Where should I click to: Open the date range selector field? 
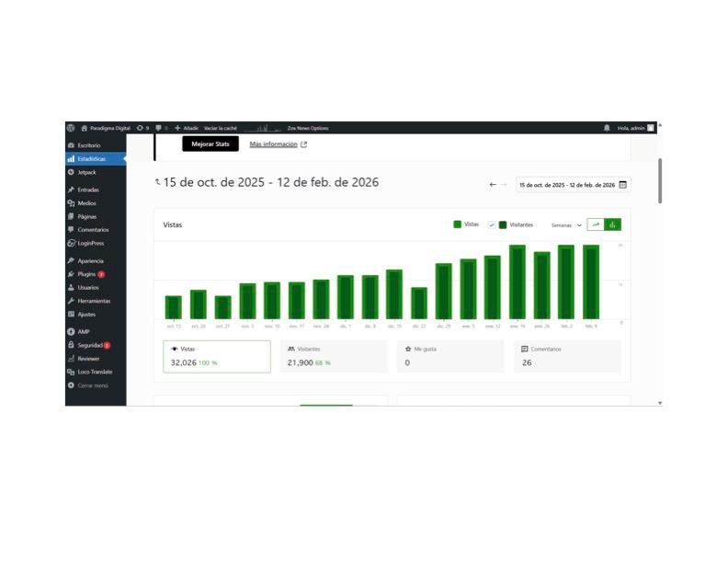(573, 185)
